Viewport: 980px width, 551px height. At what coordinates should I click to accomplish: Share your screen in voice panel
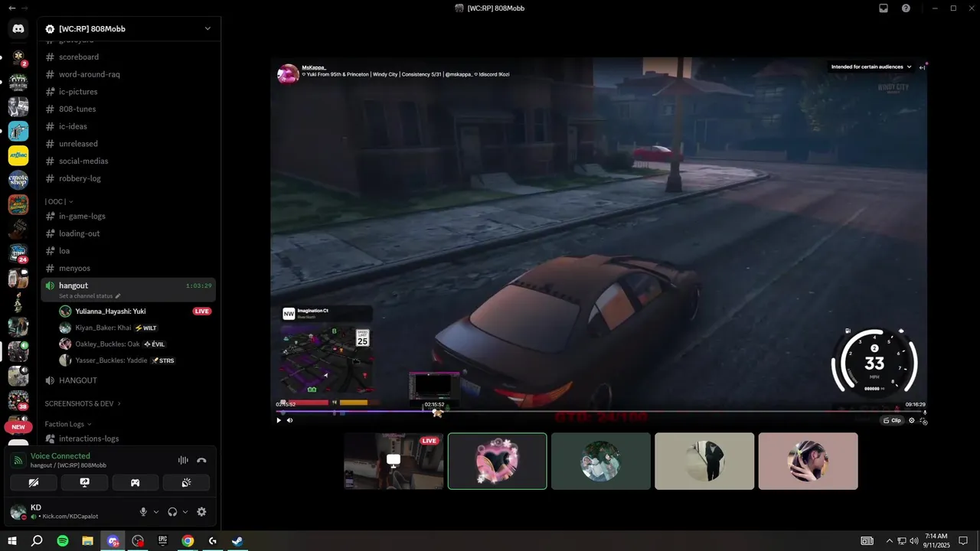click(x=84, y=483)
